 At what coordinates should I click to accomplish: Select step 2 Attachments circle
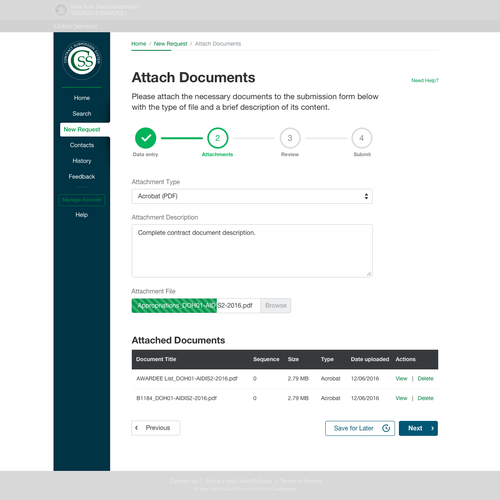coord(218,138)
